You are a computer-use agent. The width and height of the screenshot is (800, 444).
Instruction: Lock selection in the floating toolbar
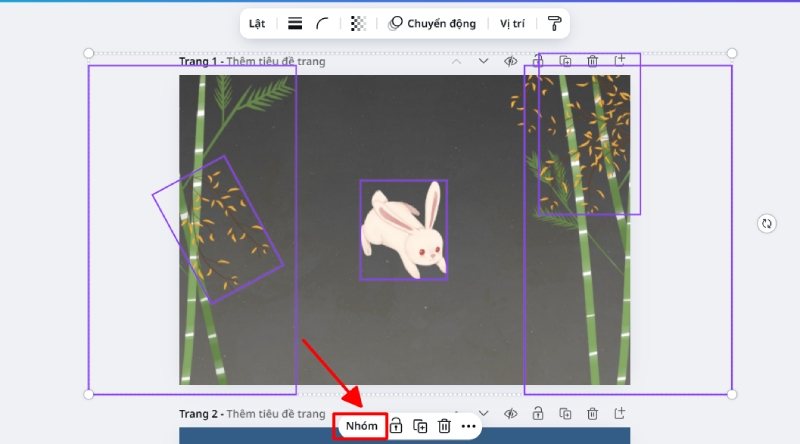(396, 426)
